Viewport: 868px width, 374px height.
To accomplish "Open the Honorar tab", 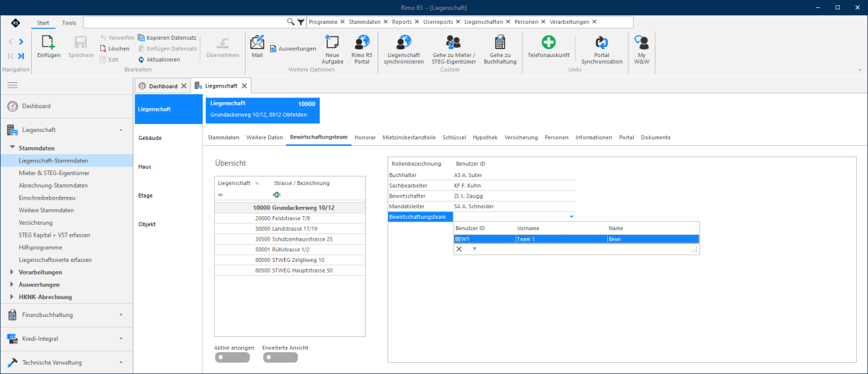I will pyautogui.click(x=365, y=137).
